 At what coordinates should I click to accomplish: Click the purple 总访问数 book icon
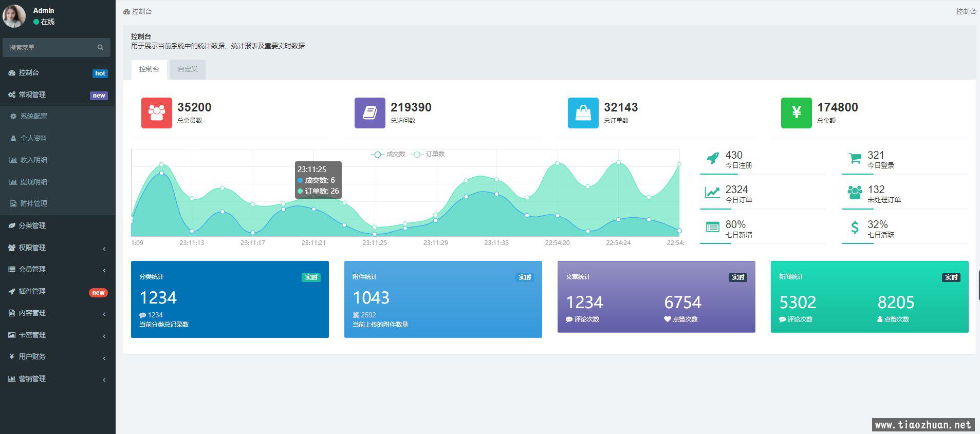point(370,113)
